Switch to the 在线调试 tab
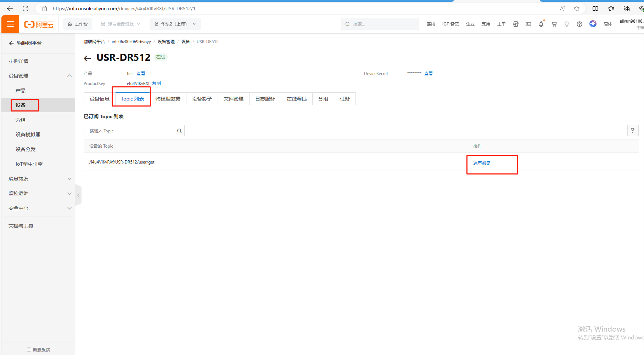This screenshot has width=644, height=355. tap(296, 99)
